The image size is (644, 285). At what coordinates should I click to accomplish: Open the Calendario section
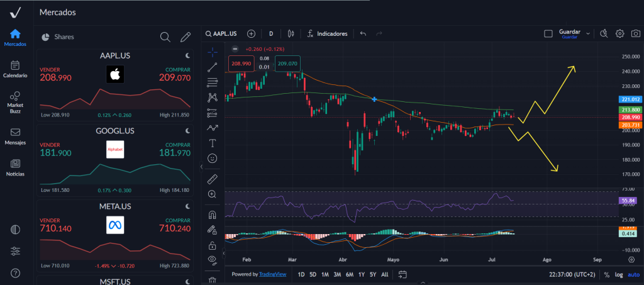(x=15, y=70)
